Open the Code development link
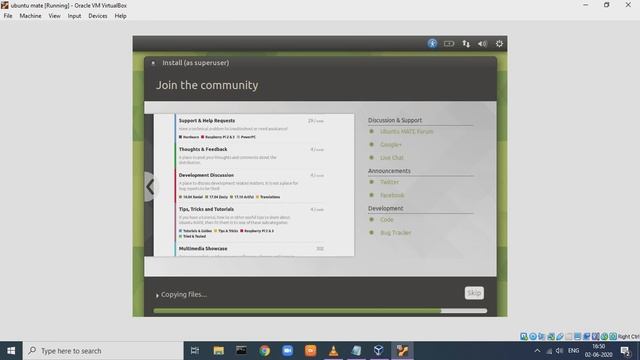Viewport: 640px width, 360px height. tap(387, 220)
